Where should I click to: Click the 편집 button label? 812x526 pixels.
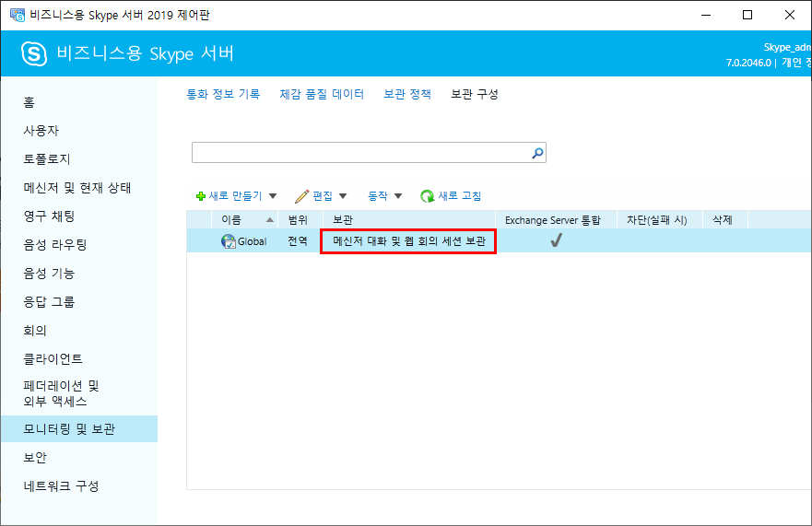(x=323, y=196)
